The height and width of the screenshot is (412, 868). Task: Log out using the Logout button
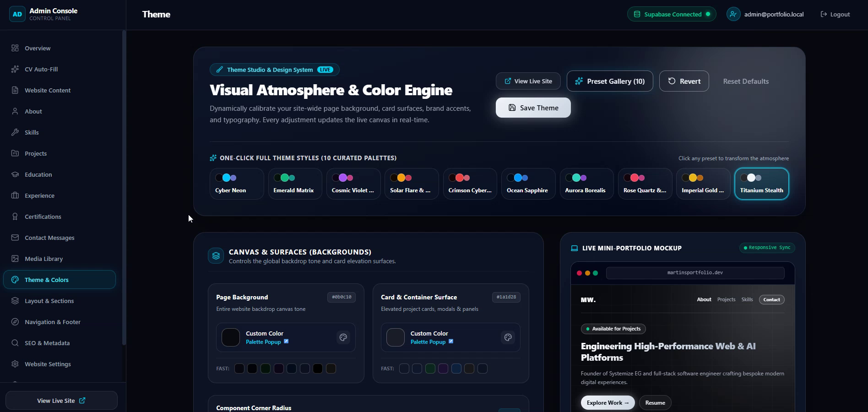coord(835,14)
